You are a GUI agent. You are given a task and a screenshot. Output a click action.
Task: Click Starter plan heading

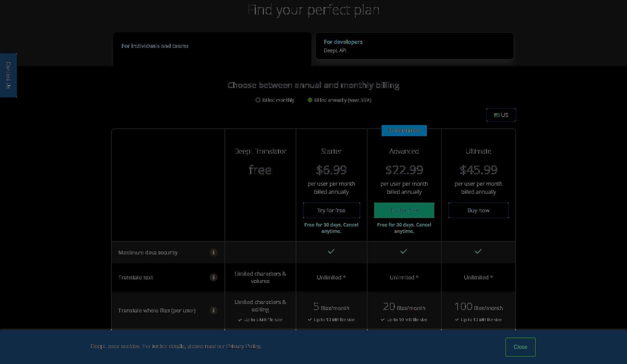[x=331, y=151]
